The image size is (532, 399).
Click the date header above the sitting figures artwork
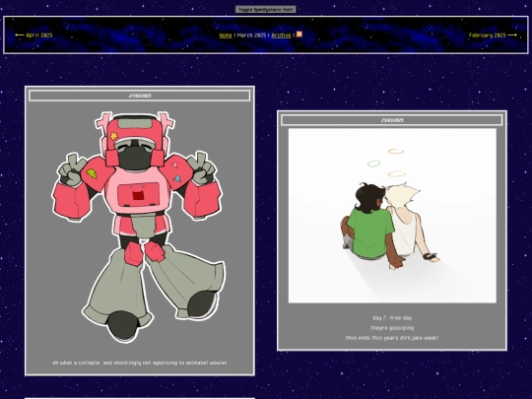(392, 120)
